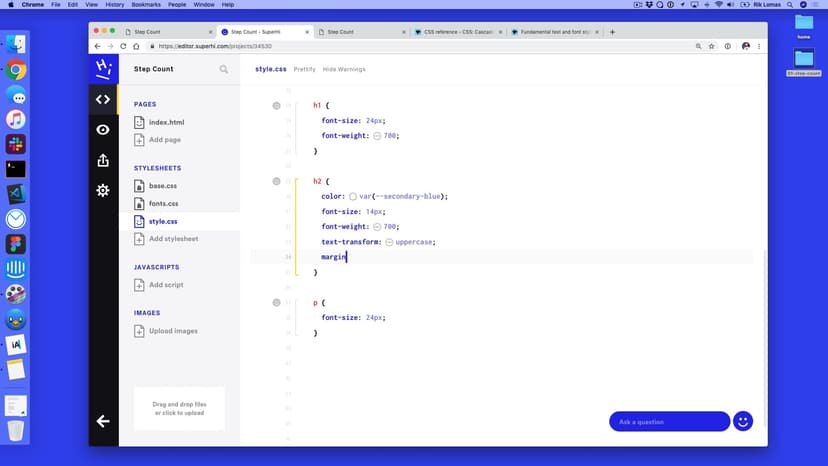Toggle the dot beside the p rule

point(276,302)
